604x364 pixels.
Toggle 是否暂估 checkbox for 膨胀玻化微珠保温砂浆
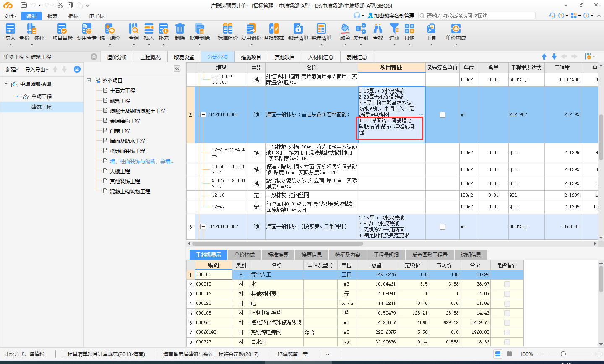tap(507, 323)
